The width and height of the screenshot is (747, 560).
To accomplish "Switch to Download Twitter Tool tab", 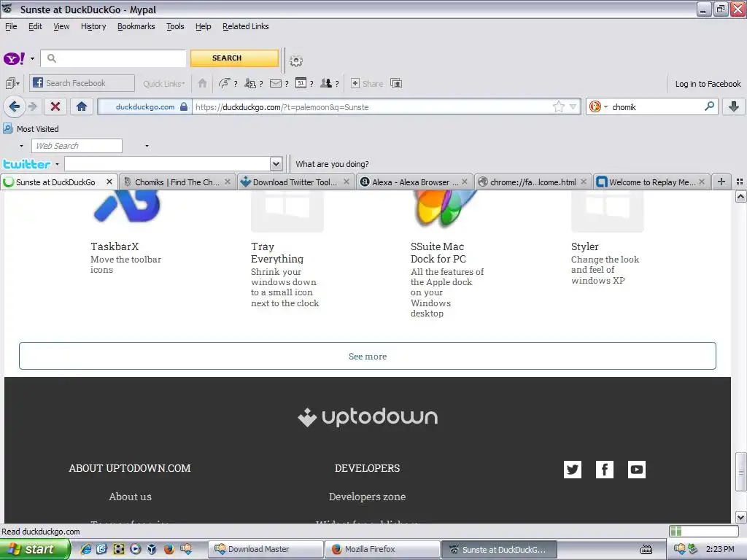I will 295,182.
